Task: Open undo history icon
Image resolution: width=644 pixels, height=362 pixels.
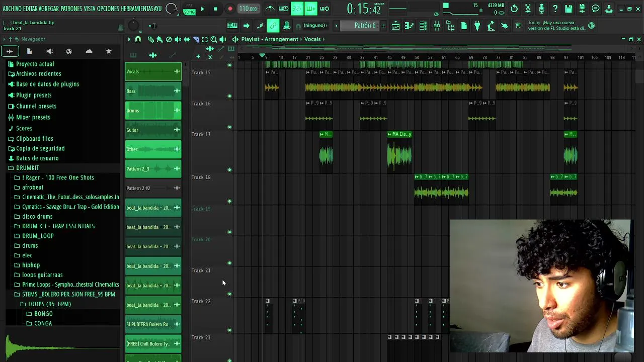Action: (514, 9)
